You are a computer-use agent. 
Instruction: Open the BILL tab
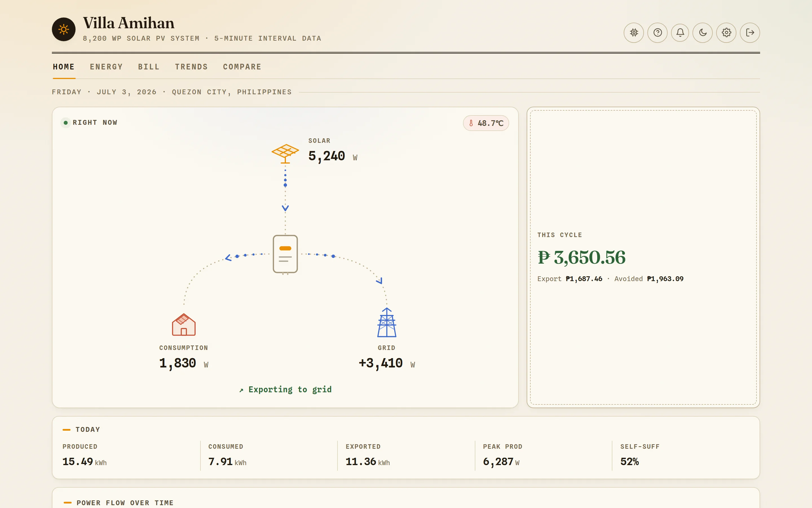point(149,67)
